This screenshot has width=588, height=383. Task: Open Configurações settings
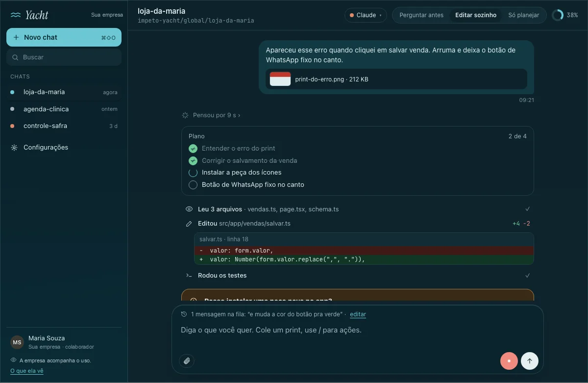64,148
